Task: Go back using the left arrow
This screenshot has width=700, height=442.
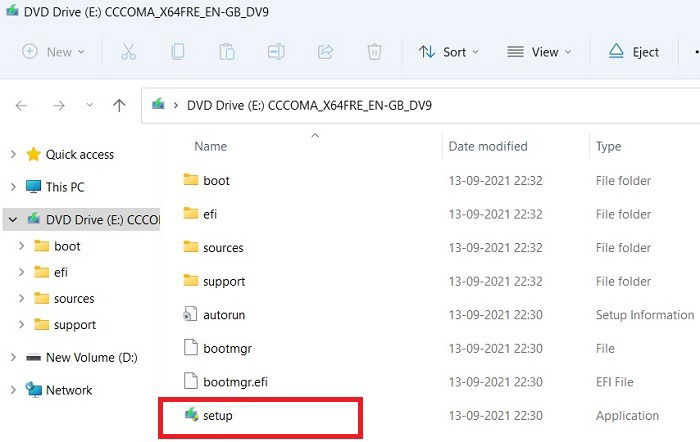Action: pyautogui.click(x=21, y=106)
